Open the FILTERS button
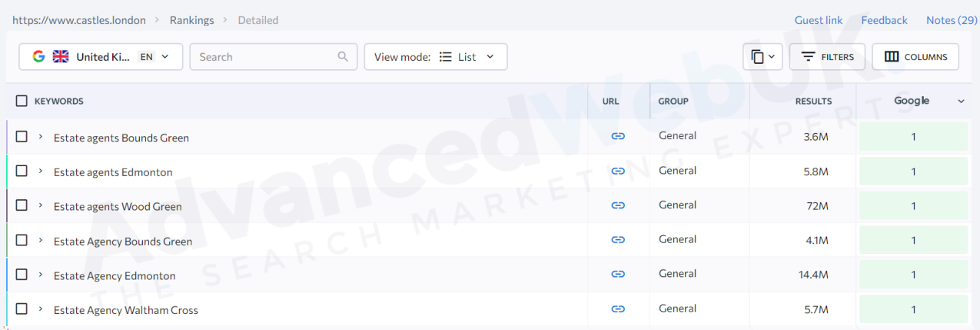 pos(827,57)
